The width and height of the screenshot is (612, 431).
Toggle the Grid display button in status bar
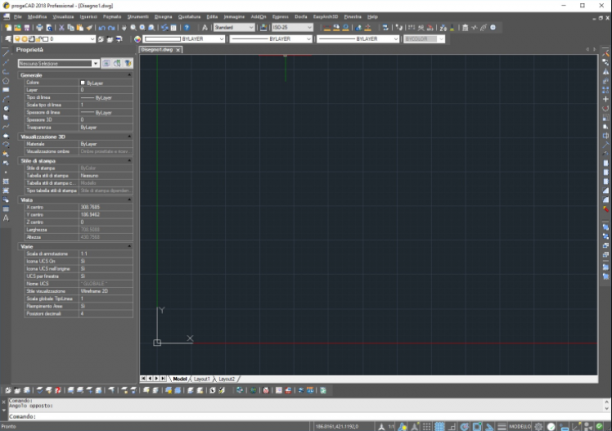(x=439, y=427)
